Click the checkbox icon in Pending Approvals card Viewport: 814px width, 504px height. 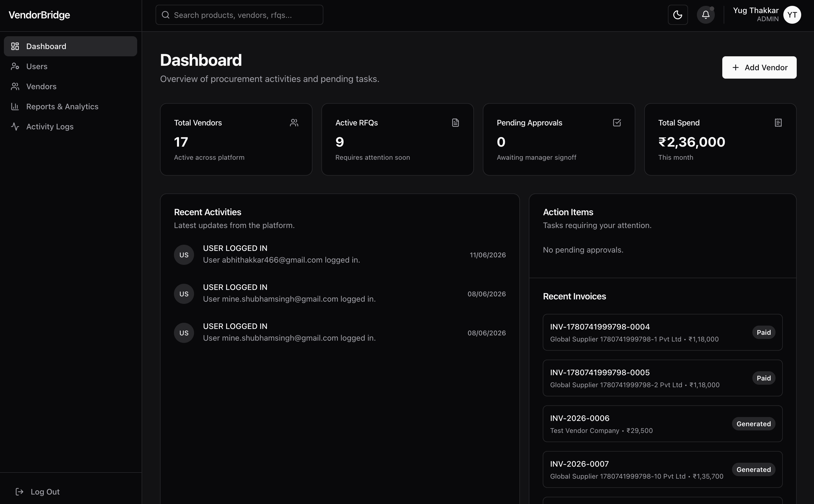pos(617,123)
